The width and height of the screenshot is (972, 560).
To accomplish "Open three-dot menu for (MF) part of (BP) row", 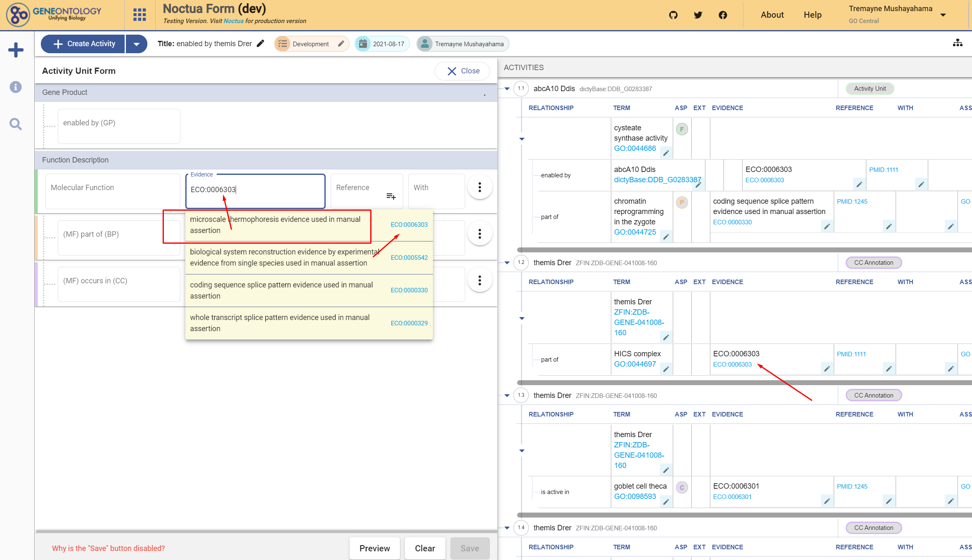I will click(480, 234).
